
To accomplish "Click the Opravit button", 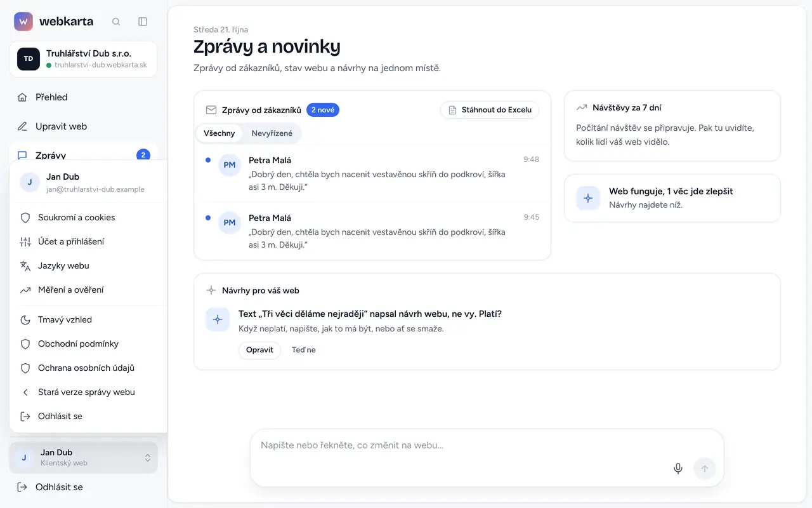I will pyautogui.click(x=259, y=350).
